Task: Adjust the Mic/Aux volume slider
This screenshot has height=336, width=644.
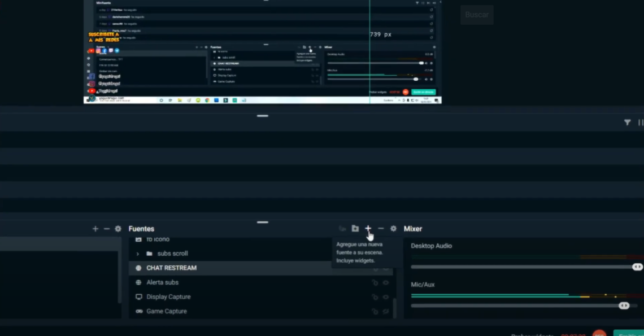Action: click(624, 305)
